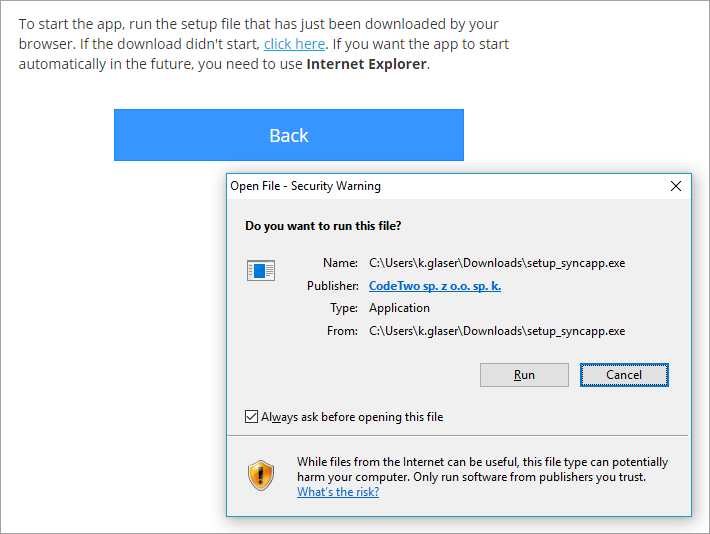
Task: Click the file path next to From
Action: click(497, 330)
